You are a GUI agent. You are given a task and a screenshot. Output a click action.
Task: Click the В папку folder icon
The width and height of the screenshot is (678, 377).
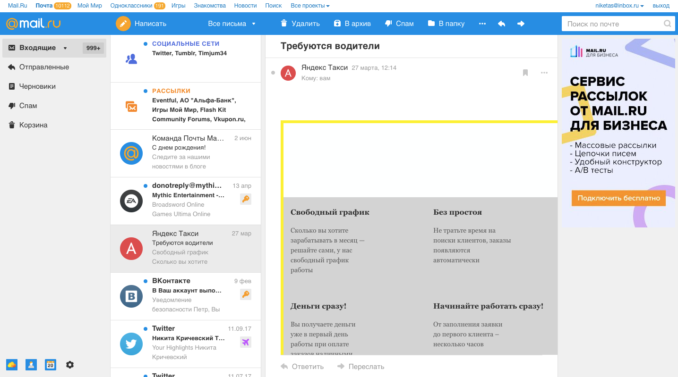pyautogui.click(x=431, y=23)
